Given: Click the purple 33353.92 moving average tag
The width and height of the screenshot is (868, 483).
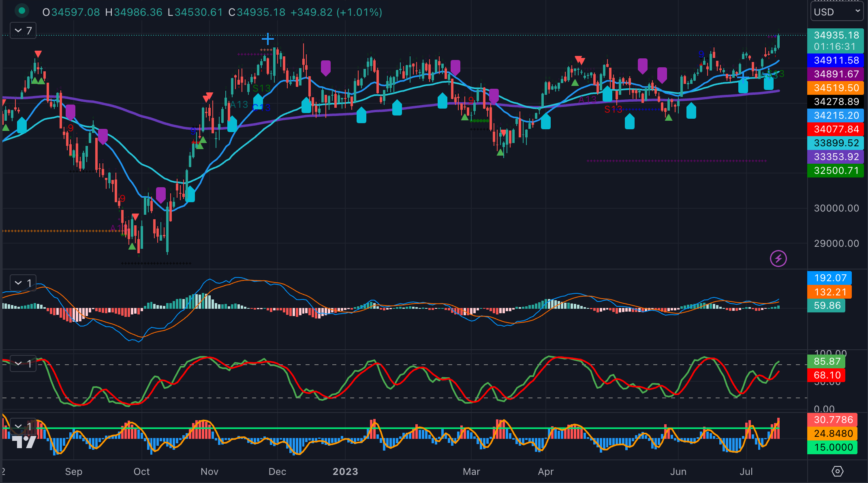Looking at the screenshot, I should tap(836, 157).
